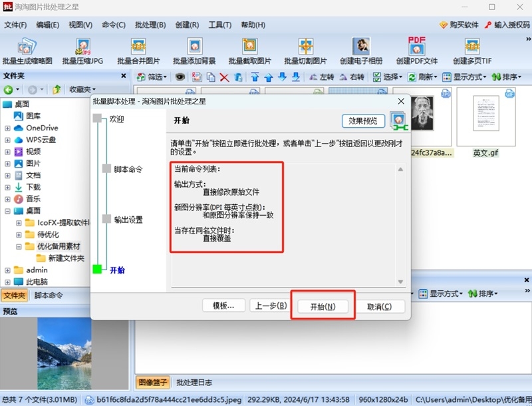
Task: Open the 筛选 filter dropdown
Action: point(152,77)
